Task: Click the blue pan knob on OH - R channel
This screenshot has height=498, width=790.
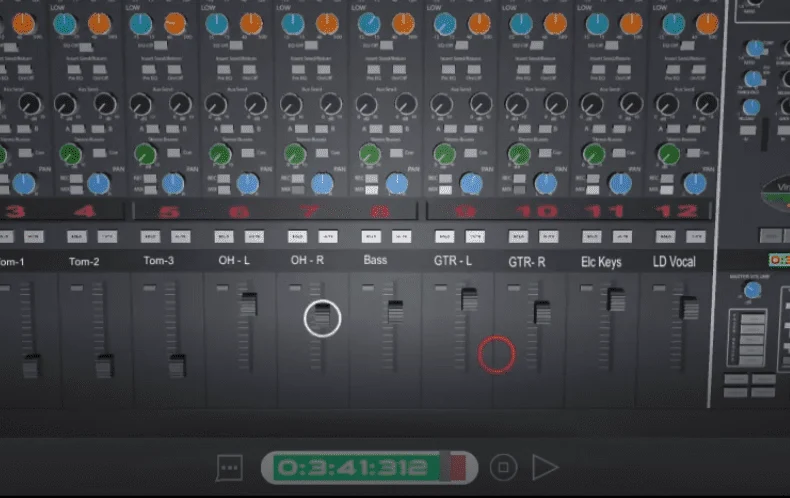Action: (x=322, y=184)
